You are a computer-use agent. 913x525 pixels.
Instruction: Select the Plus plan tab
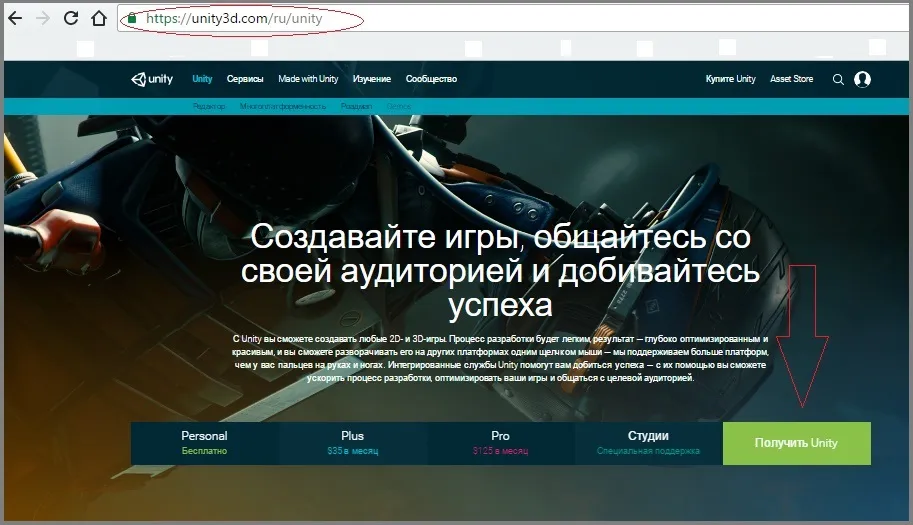[x=353, y=443]
